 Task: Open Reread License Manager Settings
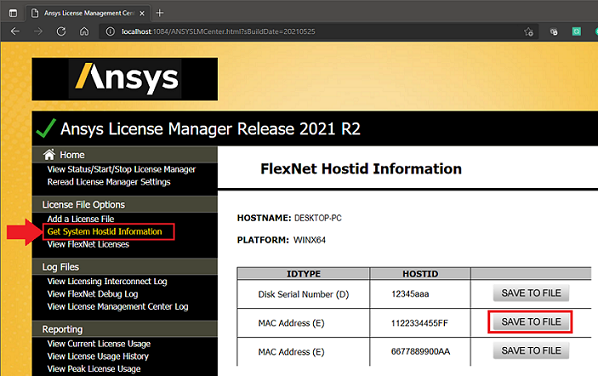tap(109, 182)
